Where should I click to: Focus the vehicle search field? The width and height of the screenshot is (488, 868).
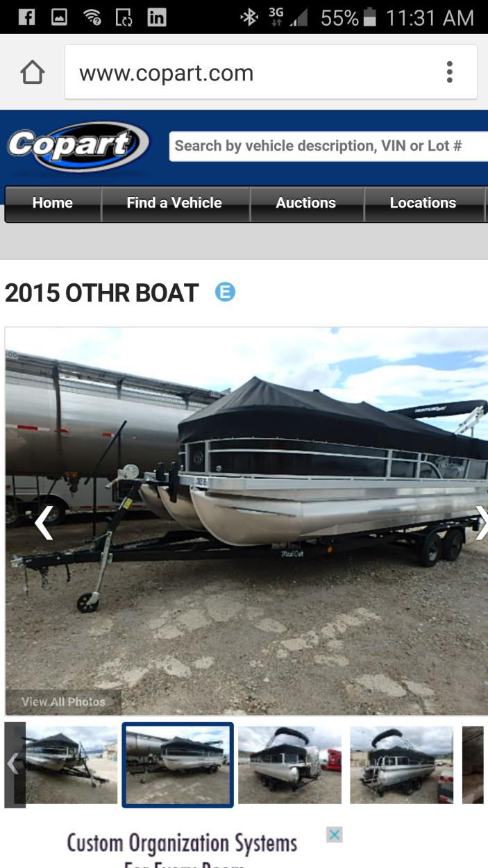click(x=328, y=147)
